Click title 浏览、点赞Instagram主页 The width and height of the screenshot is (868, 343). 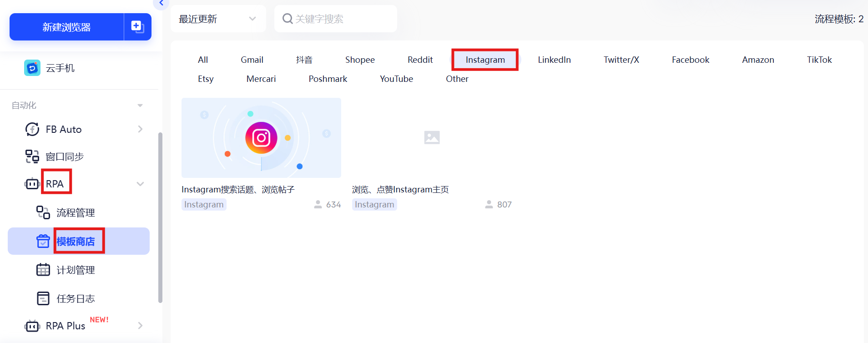coord(400,189)
